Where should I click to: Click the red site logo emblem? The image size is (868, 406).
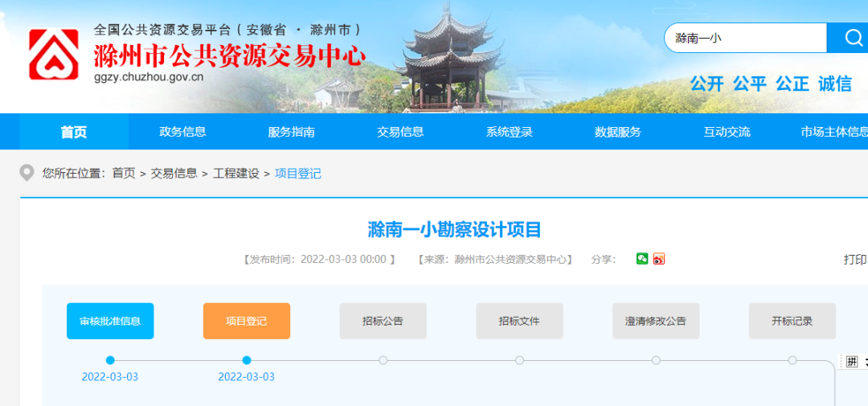click(54, 55)
